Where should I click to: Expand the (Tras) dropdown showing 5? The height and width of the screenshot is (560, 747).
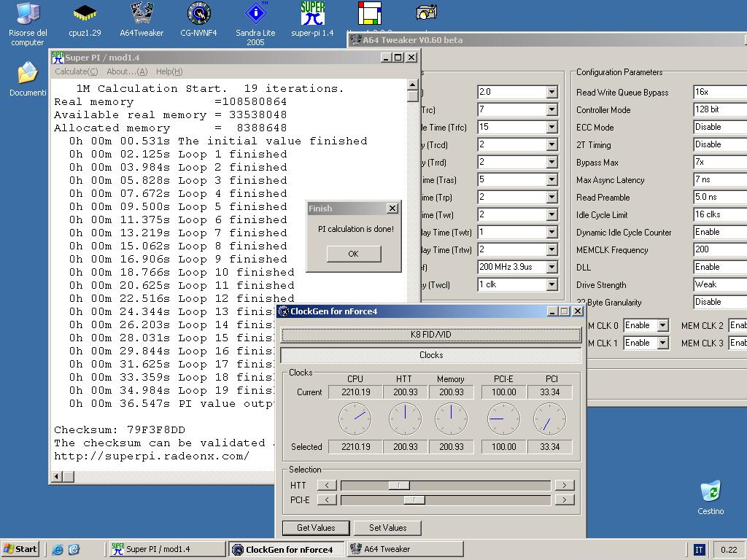coord(551,179)
